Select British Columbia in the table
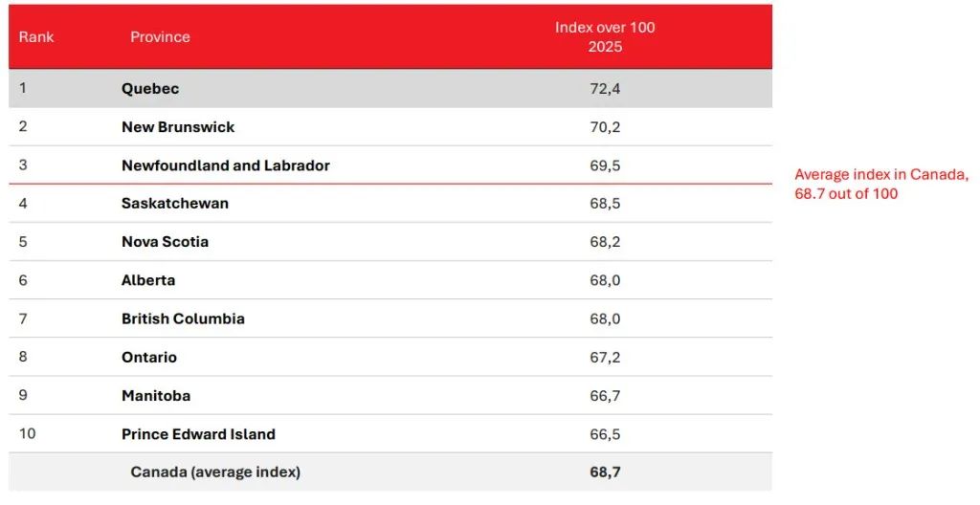Viewport: 980px width, 505px height. pos(183,318)
